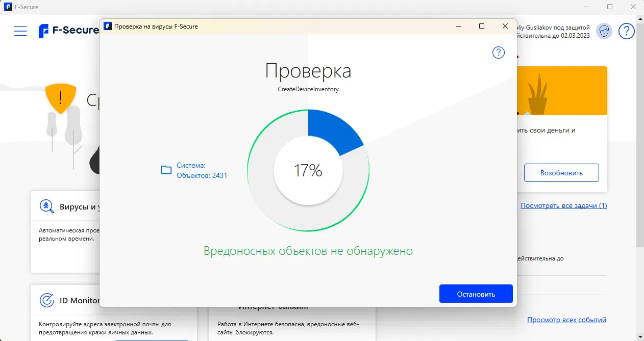
Task: Click license date 02.03.2023 text
Action: click(575, 36)
